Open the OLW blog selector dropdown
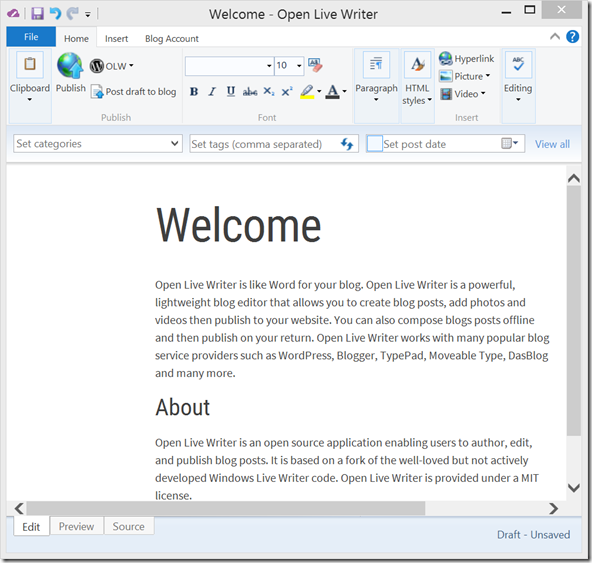The image size is (592, 563). coord(112,66)
